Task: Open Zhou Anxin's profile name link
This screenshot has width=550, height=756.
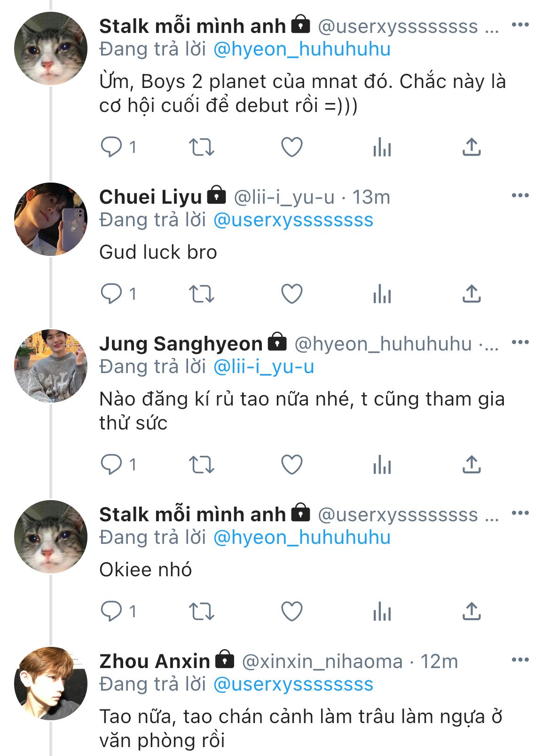Action: (x=155, y=661)
